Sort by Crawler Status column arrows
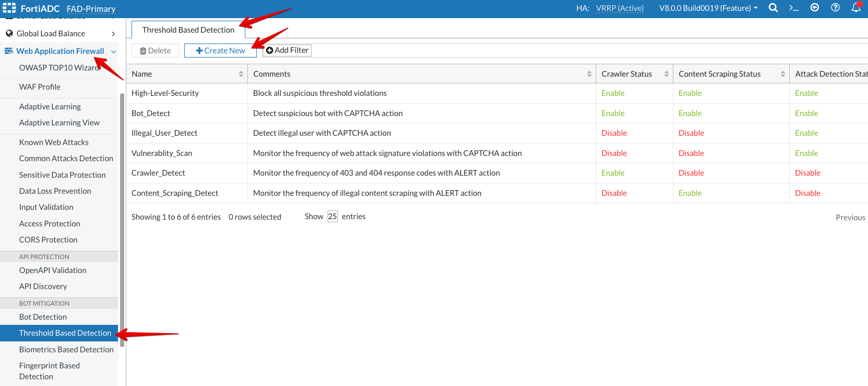This screenshot has width=868, height=386. pyautogui.click(x=666, y=74)
